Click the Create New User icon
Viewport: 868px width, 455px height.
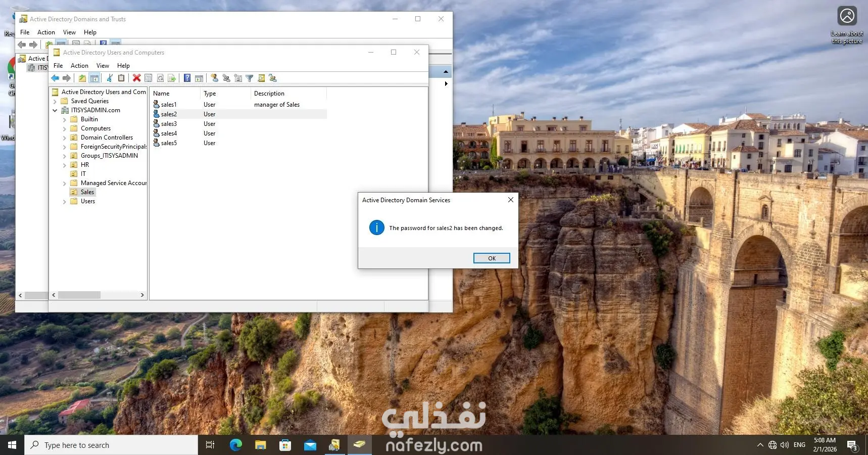point(214,78)
